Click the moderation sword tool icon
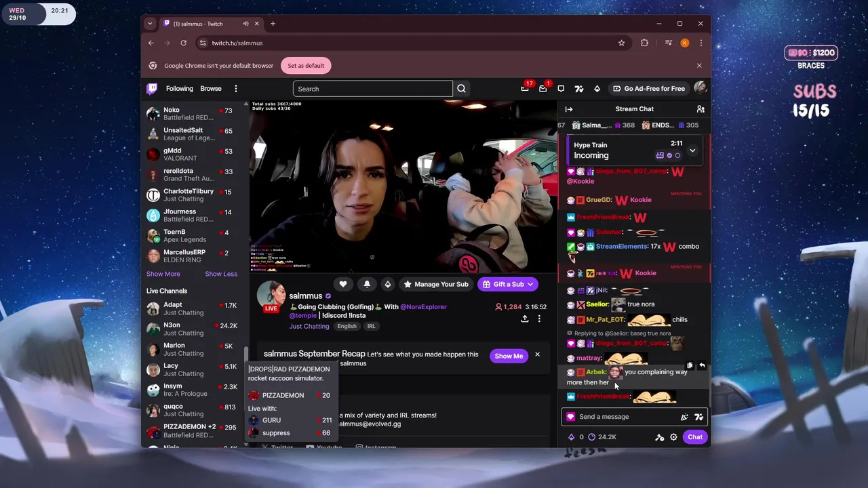The width and height of the screenshot is (868, 488). tap(659, 437)
